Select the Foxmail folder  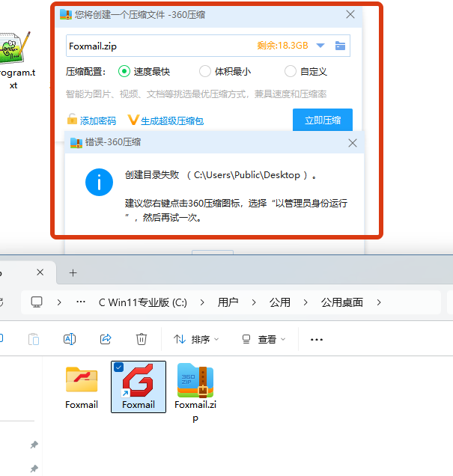coord(82,388)
